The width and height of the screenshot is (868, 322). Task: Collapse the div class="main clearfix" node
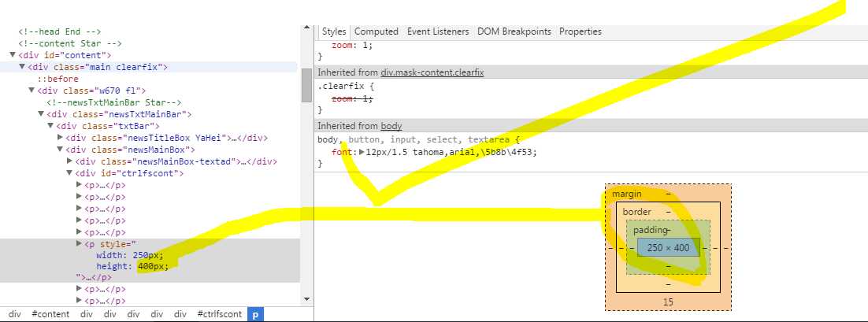coord(22,67)
